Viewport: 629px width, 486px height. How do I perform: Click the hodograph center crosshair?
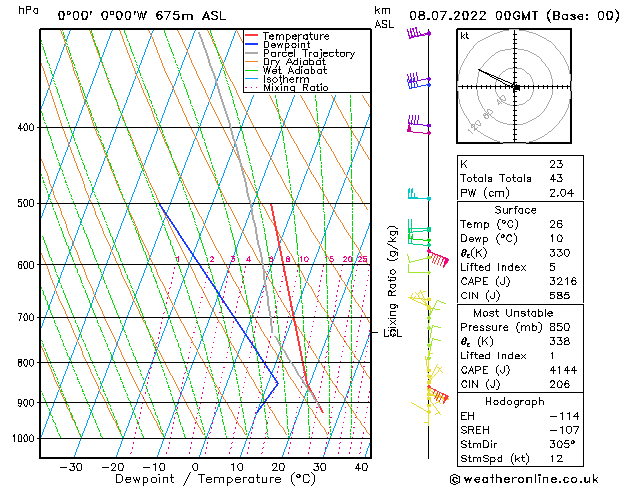point(515,88)
